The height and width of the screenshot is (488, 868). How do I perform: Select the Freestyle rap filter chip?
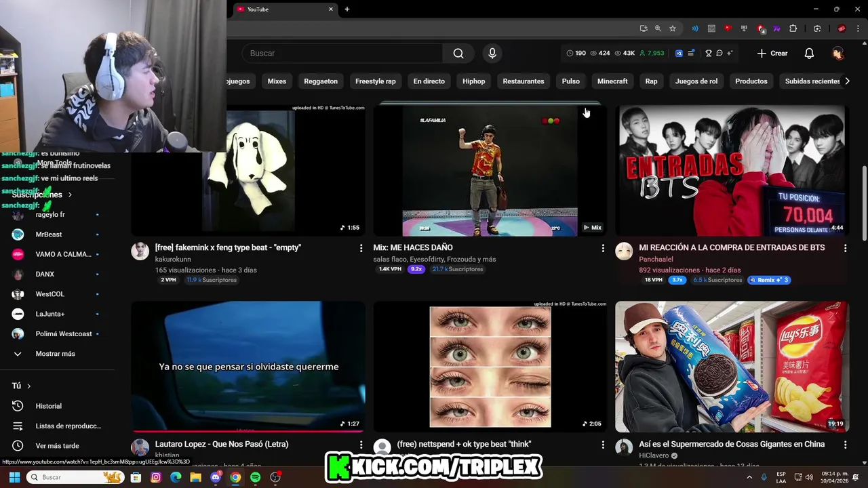pos(376,81)
